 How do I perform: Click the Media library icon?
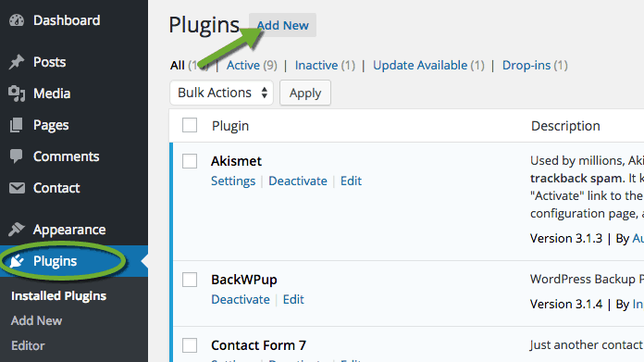(17, 94)
